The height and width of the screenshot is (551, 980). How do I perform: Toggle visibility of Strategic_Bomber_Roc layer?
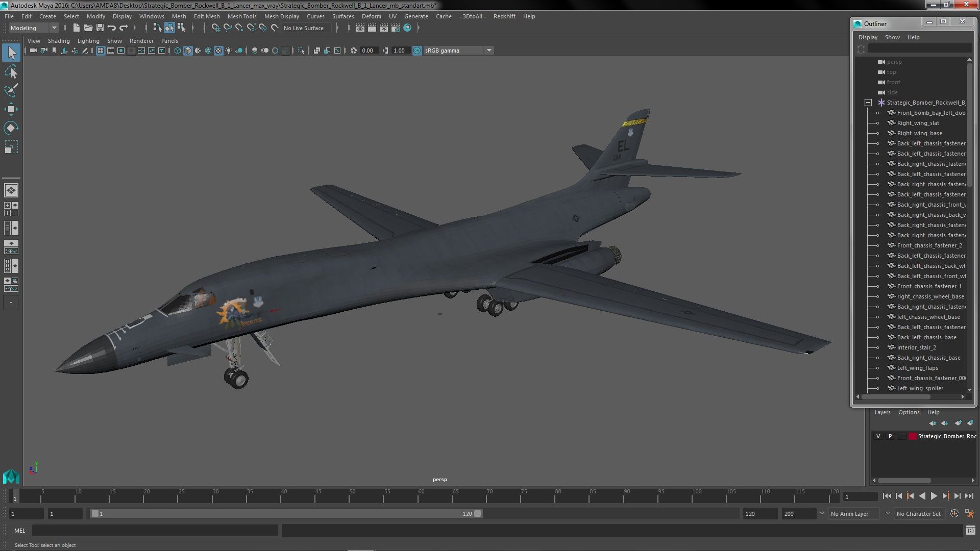878,436
